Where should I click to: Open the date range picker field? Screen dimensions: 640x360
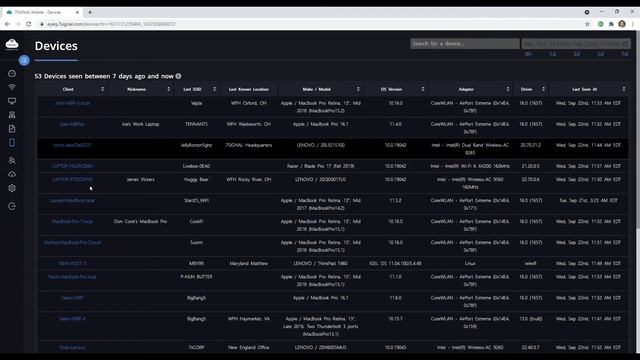click(576, 43)
